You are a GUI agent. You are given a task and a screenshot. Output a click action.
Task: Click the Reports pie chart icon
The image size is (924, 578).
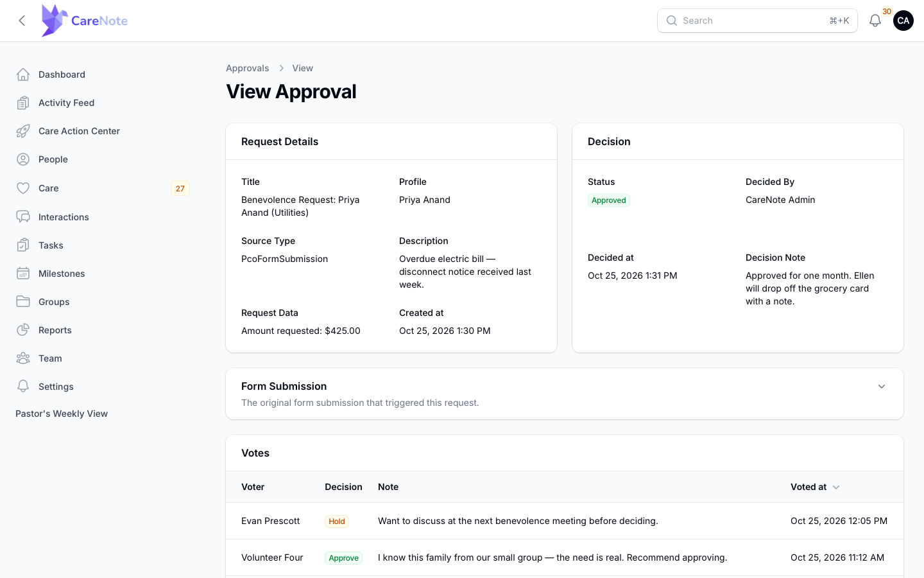point(23,330)
